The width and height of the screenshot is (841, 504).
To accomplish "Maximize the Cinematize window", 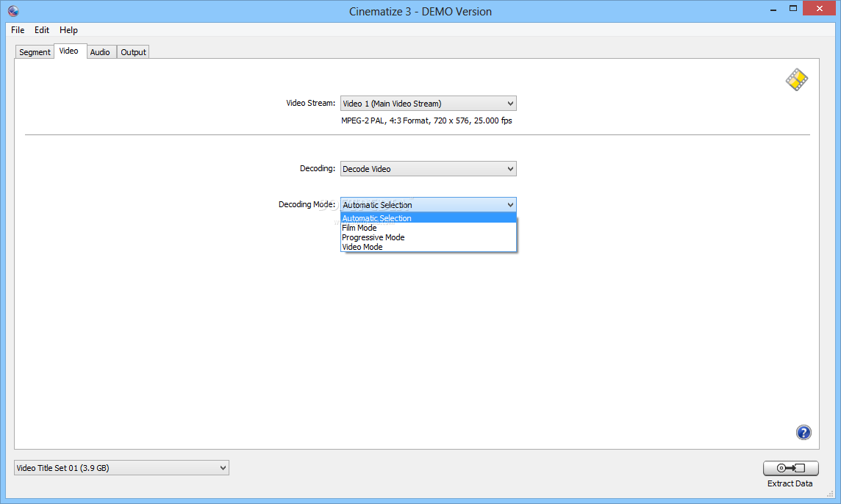I will [x=793, y=9].
